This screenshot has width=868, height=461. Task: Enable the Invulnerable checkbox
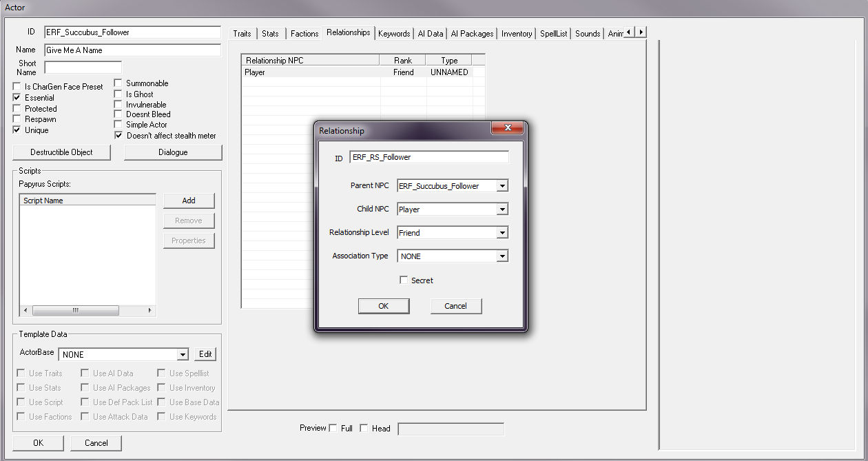pos(118,105)
